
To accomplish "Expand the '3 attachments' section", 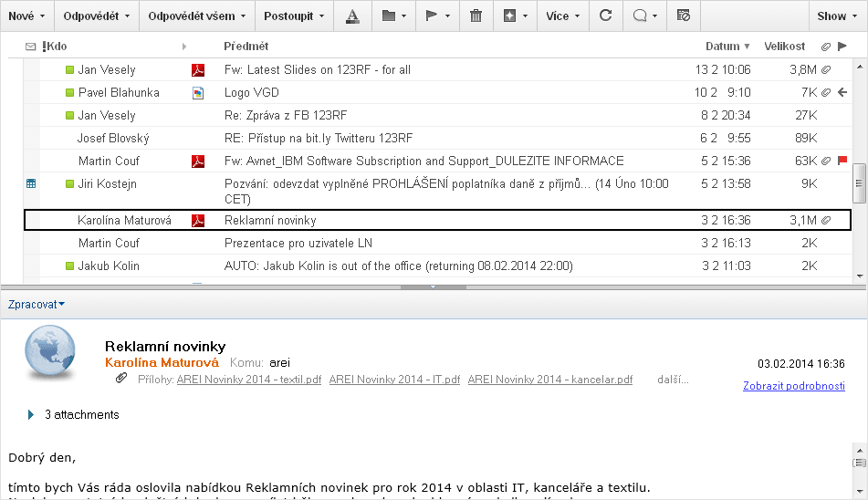I will [32, 414].
